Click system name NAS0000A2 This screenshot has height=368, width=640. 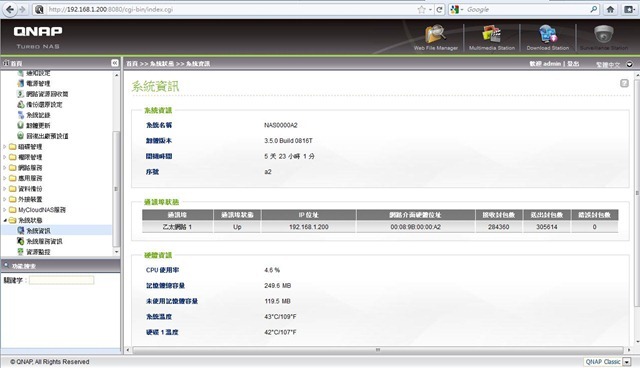[x=280, y=125]
